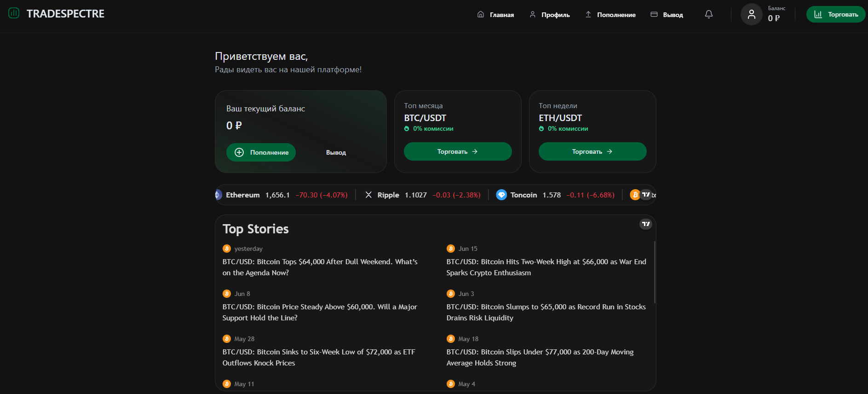This screenshot has height=394, width=868.
Task: Click the Bitcoin icon beside 'May 18'
Action: click(x=451, y=339)
